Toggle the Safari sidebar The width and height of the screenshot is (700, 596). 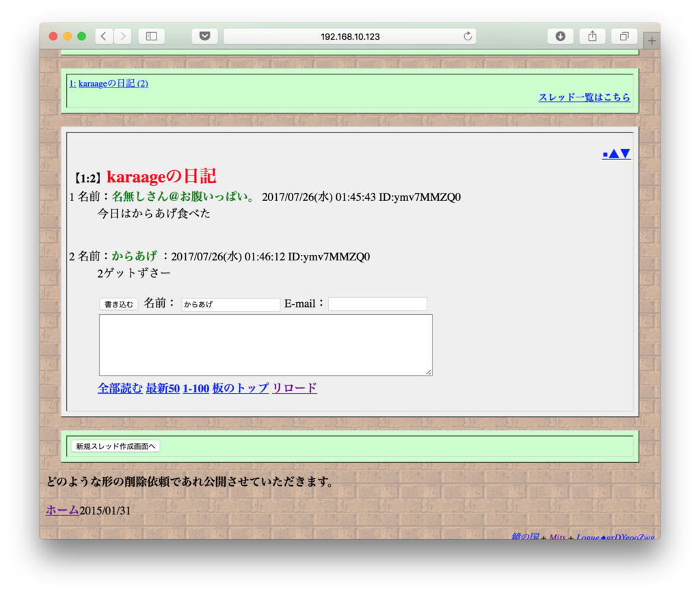pos(151,36)
